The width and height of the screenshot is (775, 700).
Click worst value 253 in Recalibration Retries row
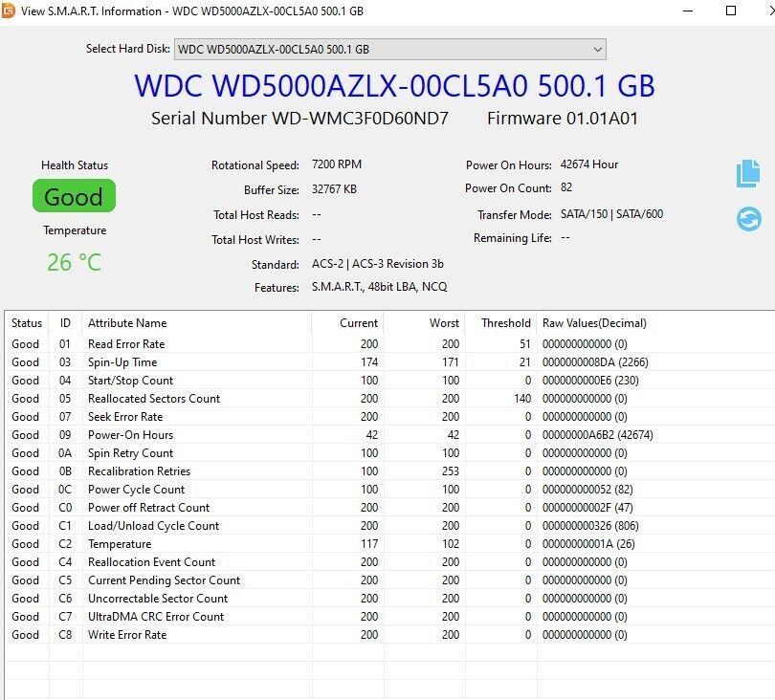pyautogui.click(x=451, y=471)
